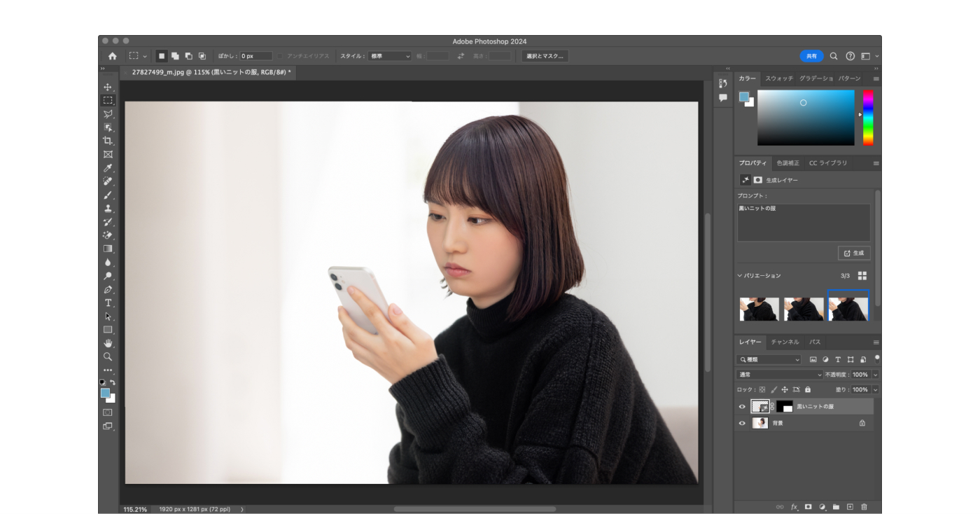Open the スタイル dropdown
980x514 pixels.
390,56
